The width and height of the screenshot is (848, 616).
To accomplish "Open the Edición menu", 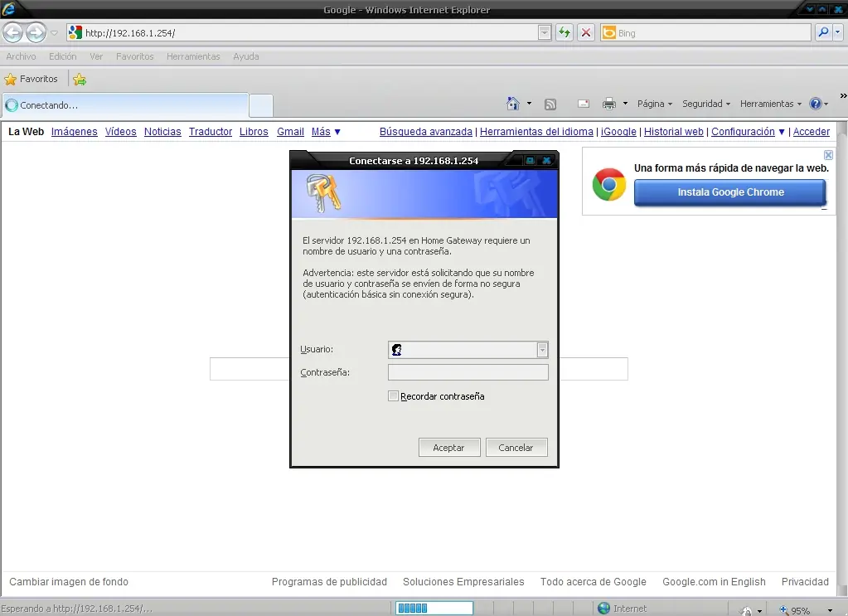I will click(63, 56).
